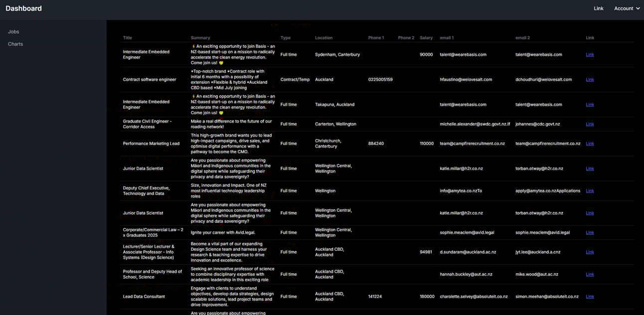Open the Link for Deputy Chief Executive row
Screen dimensions: 644x315
point(590,191)
